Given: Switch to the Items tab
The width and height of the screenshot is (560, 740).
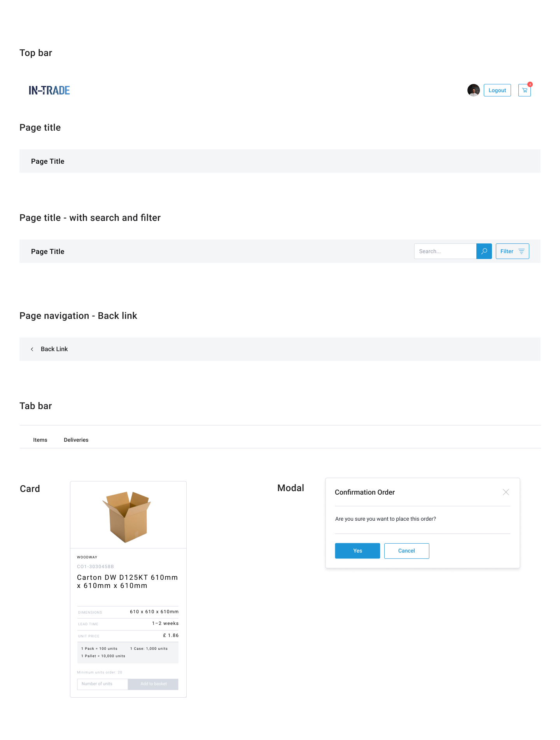Looking at the screenshot, I should coord(40,440).
